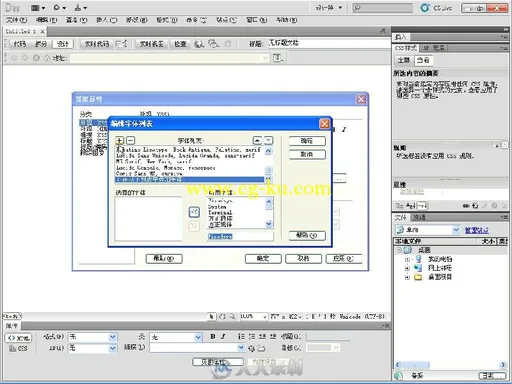Toggle Design view button
Screen dimensions: 512x384
[63, 44]
